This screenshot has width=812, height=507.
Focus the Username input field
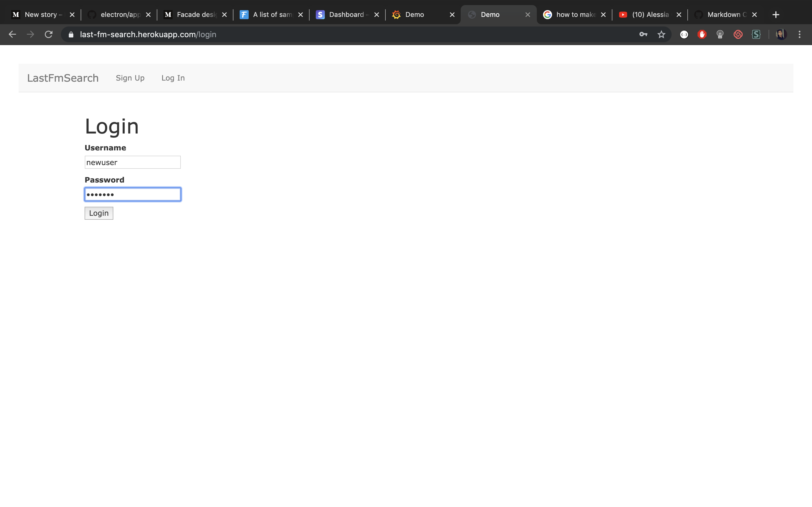(133, 162)
